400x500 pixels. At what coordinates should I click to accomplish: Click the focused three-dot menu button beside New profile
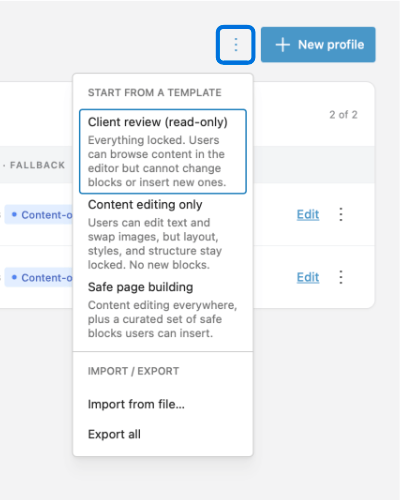pyautogui.click(x=236, y=45)
